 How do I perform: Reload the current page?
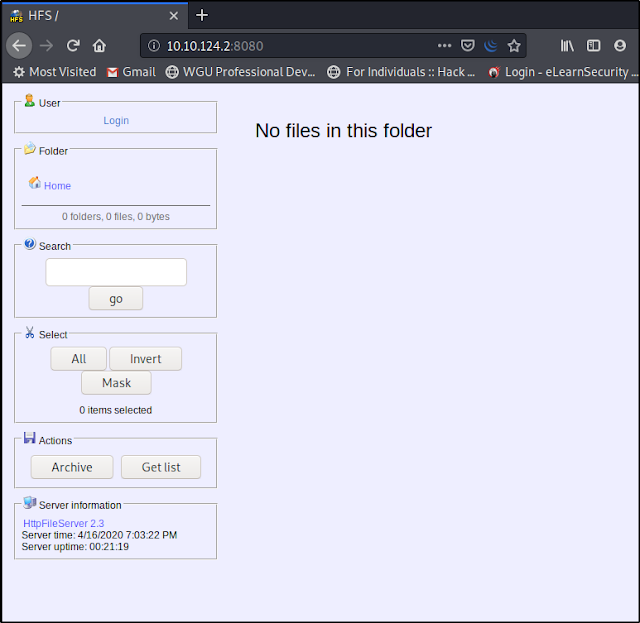pyautogui.click(x=73, y=46)
